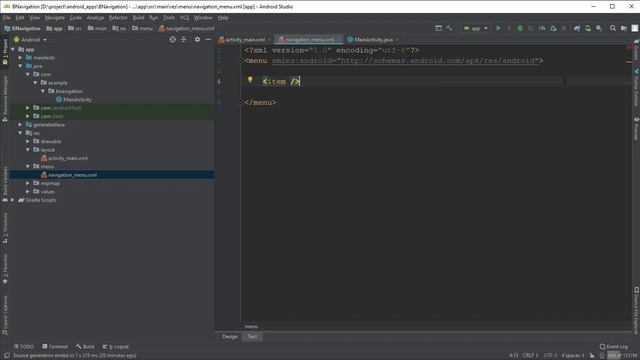
Task: Collapse the layout folder arrow
Action: point(28,149)
